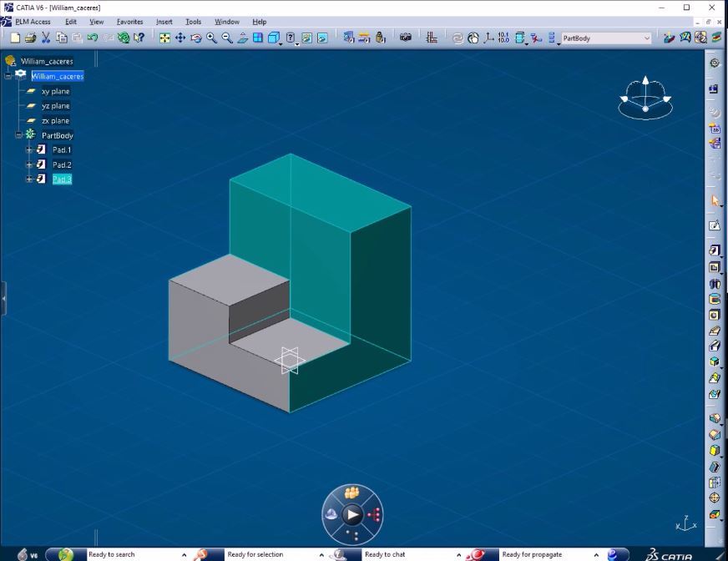Click the Zoom Out magnifier icon
The image size is (728, 561).
pos(227,38)
